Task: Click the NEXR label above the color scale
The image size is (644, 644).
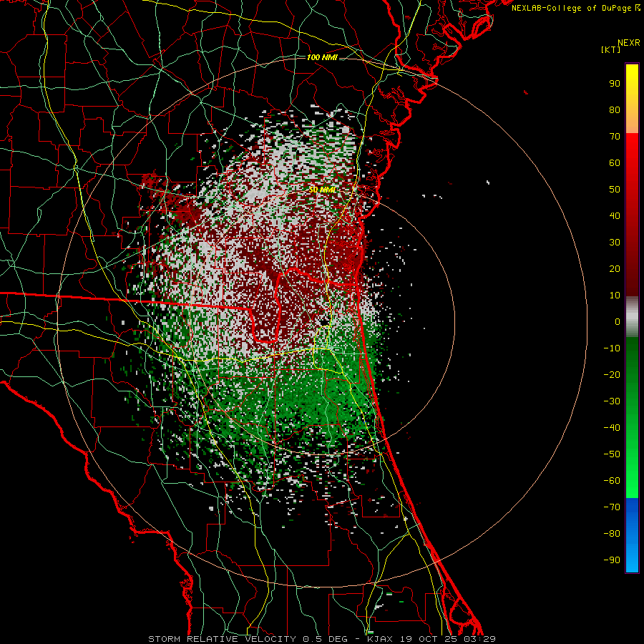Action: 628,43
